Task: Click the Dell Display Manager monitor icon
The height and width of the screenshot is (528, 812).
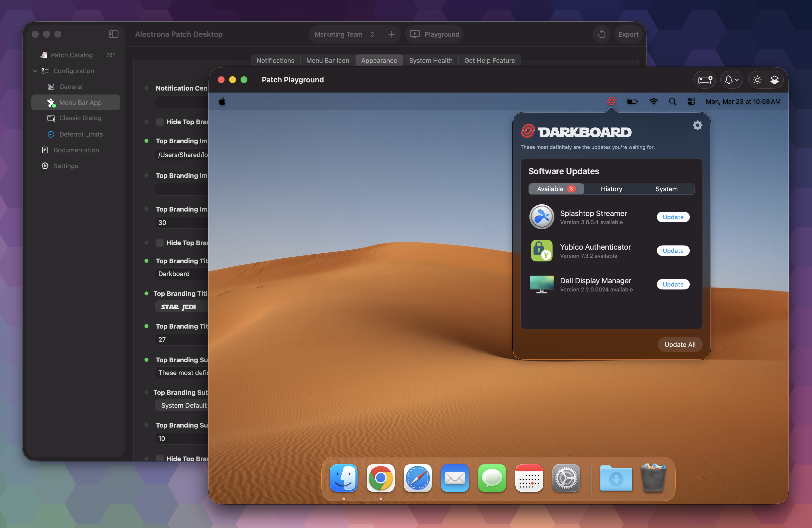Action: tap(541, 284)
